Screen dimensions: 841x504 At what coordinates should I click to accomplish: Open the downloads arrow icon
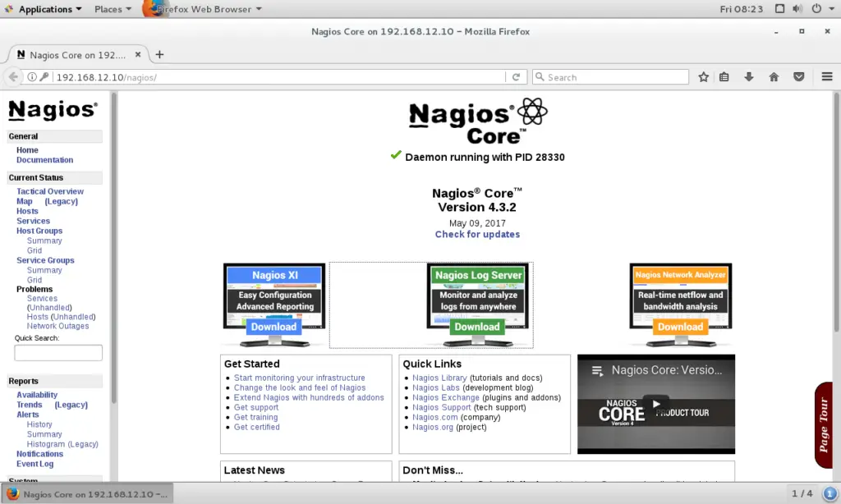point(749,76)
